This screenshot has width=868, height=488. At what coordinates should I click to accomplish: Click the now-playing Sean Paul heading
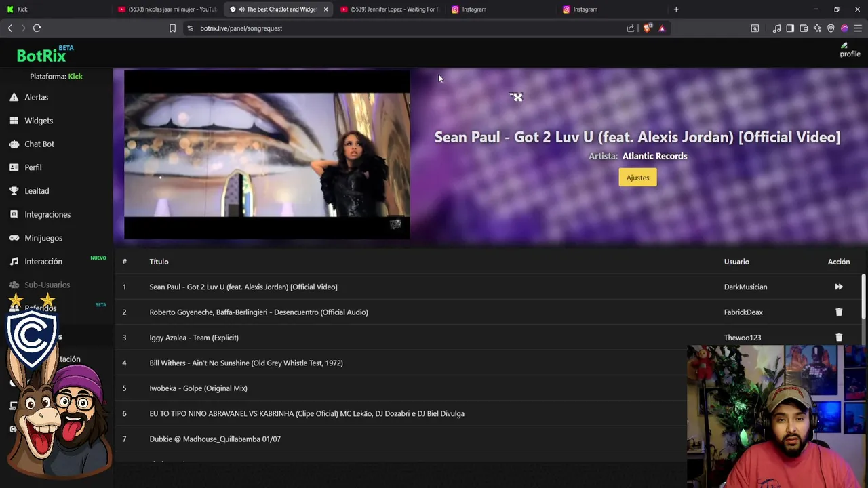tap(637, 137)
